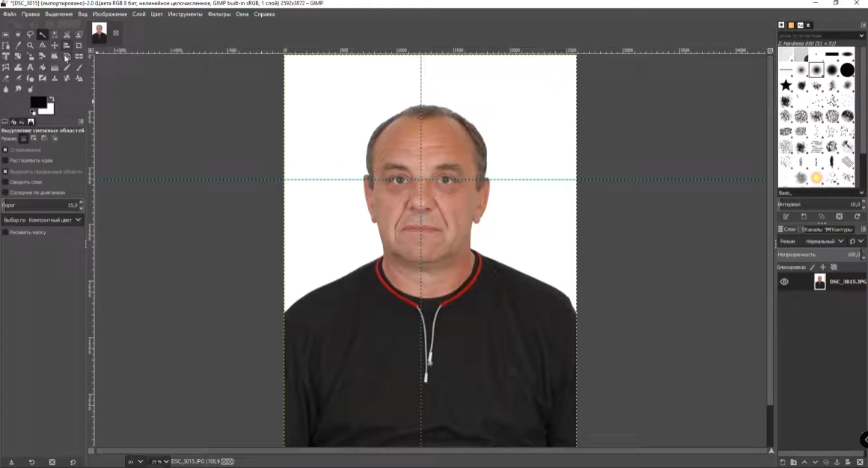Lock position and size of layer
Image resolution: width=868 pixels, height=468 pixels.
(x=822, y=267)
